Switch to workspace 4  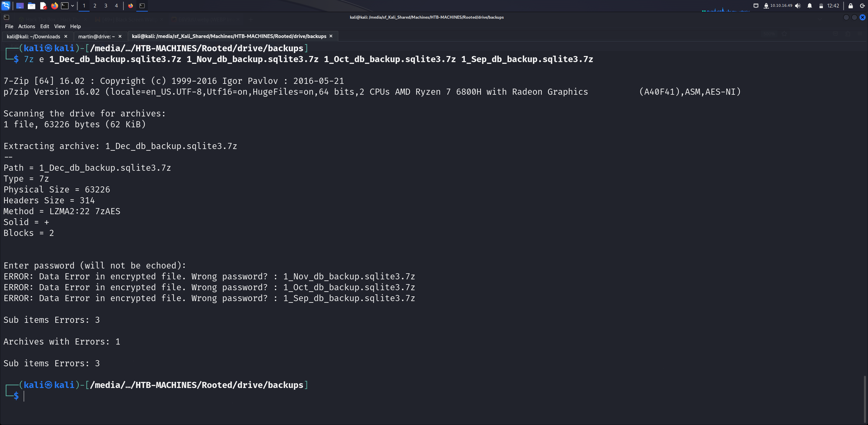[116, 6]
